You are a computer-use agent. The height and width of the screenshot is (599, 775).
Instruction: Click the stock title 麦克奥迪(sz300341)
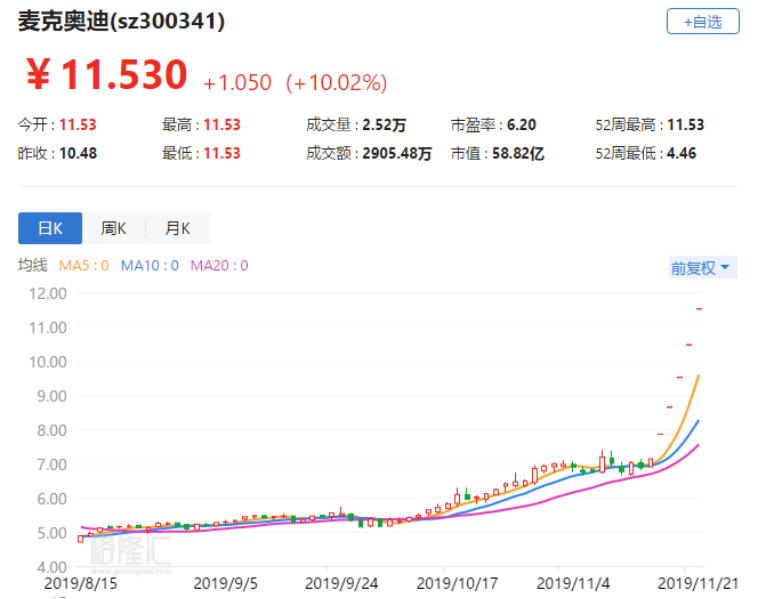(x=121, y=22)
